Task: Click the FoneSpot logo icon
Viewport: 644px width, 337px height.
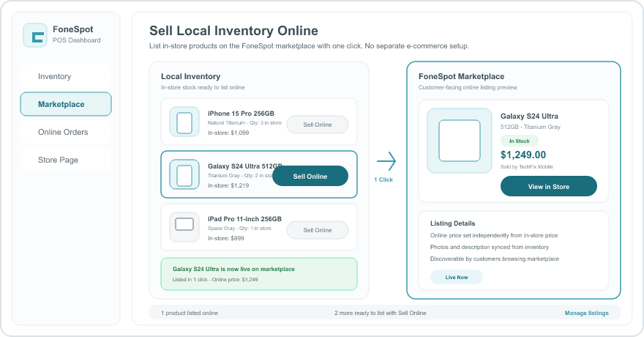Action: (35, 35)
